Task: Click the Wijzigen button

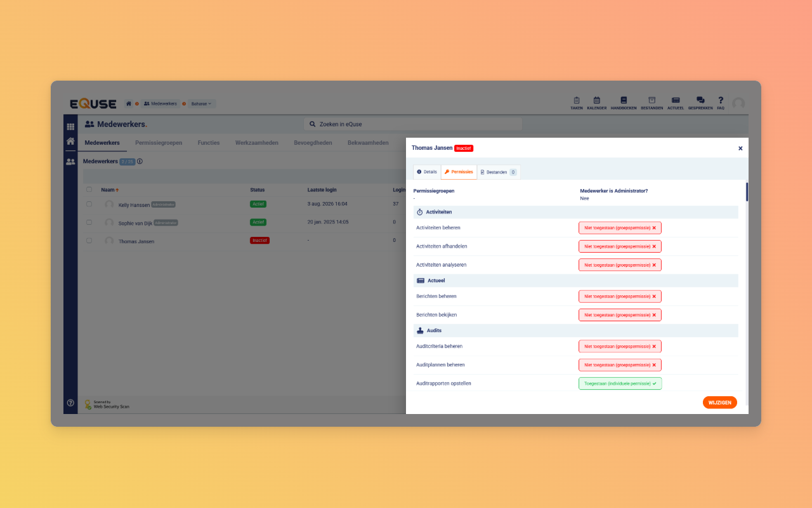Action: [x=720, y=403]
